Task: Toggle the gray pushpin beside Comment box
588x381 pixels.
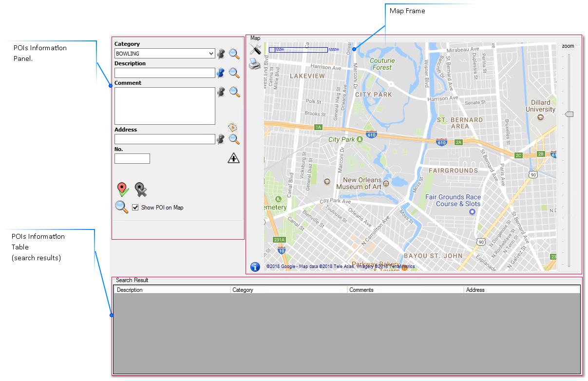Action: [221, 92]
